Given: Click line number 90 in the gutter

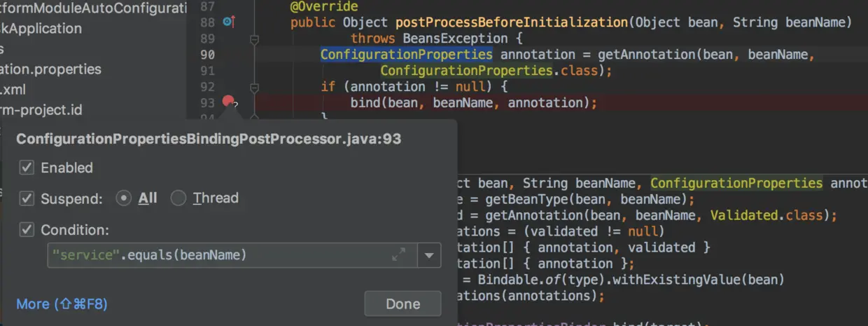Looking at the screenshot, I should click(207, 55).
